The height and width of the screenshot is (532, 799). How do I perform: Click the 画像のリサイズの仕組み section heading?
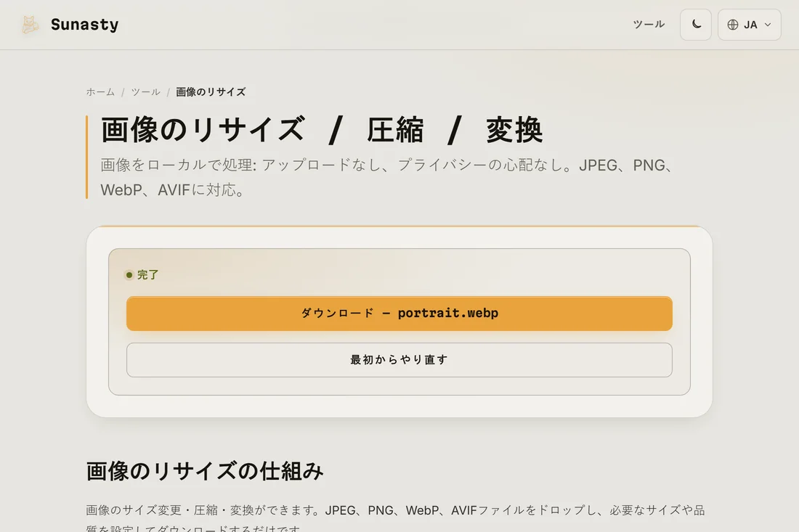point(205,471)
